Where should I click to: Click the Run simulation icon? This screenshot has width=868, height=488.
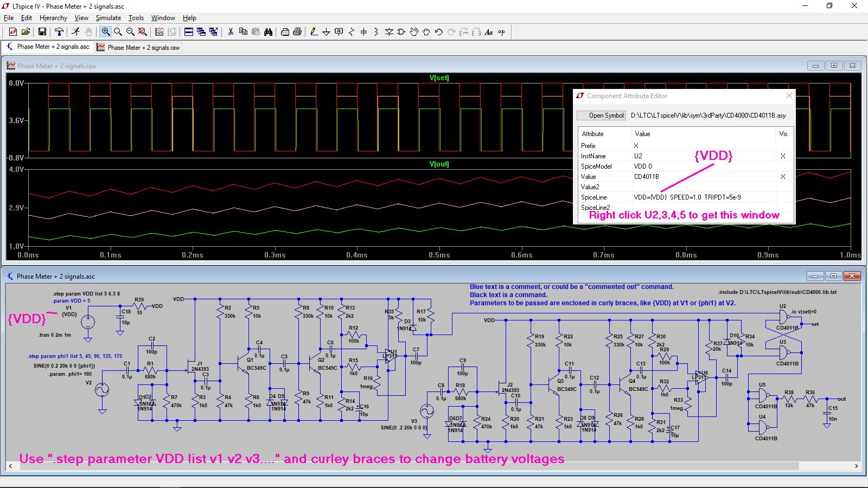[75, 32]
